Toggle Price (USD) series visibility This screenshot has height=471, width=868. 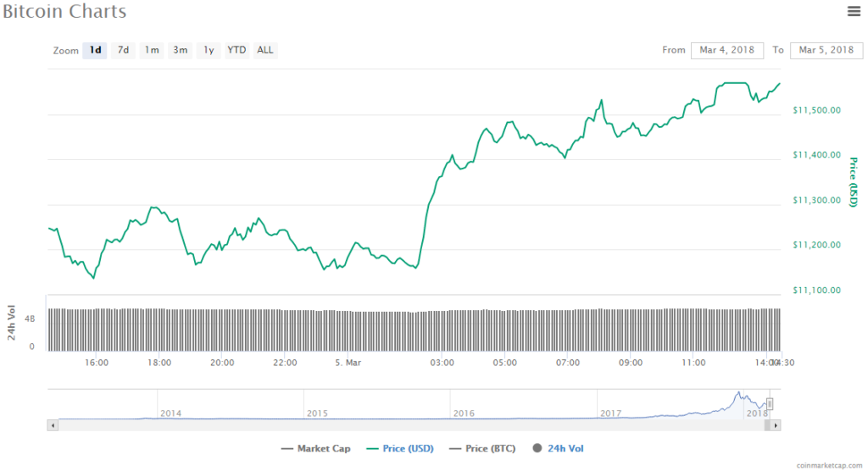(x=401, y=448)
